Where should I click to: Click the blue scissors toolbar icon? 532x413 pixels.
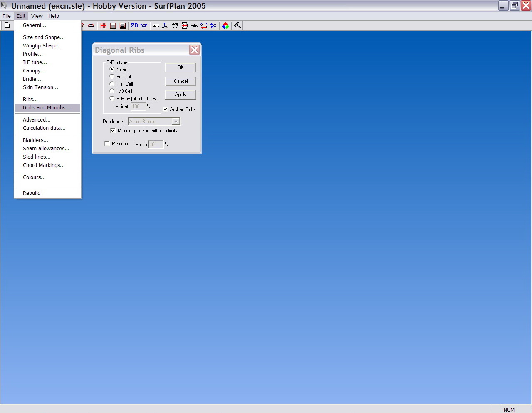point(213,26)
